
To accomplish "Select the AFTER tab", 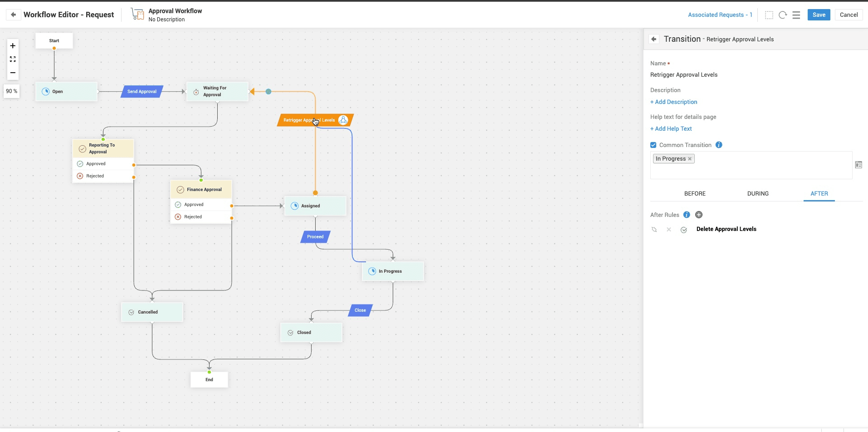I will [819, 193].
